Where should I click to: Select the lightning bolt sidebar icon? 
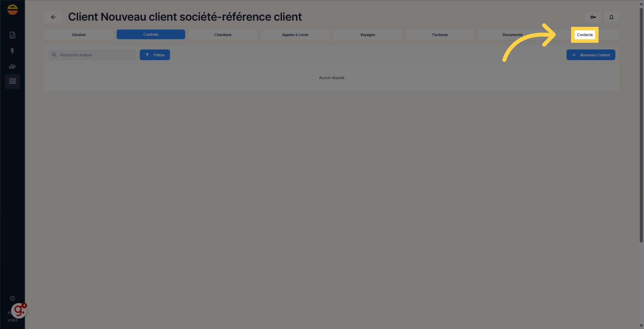[x=12, y=51]
